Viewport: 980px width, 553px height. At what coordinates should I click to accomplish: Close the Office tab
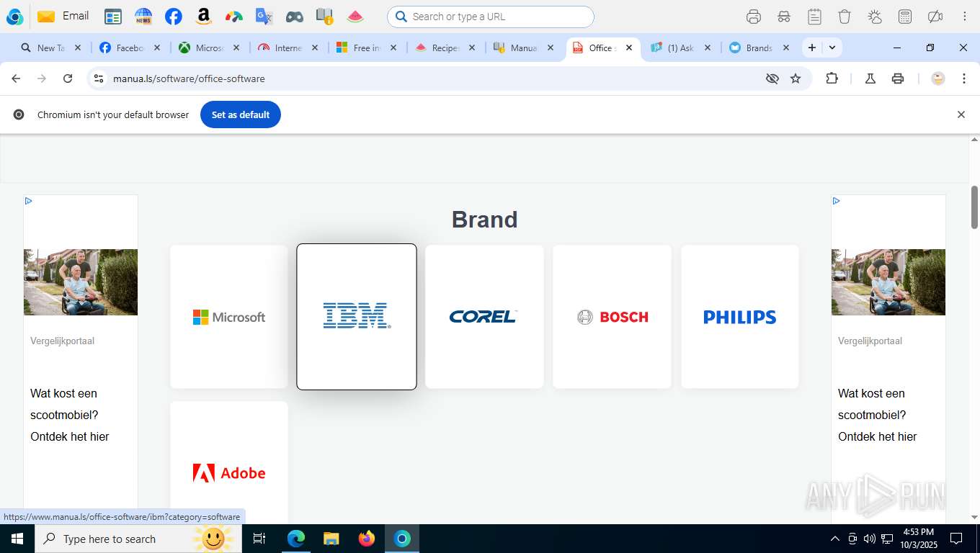(x=629, y=48)
